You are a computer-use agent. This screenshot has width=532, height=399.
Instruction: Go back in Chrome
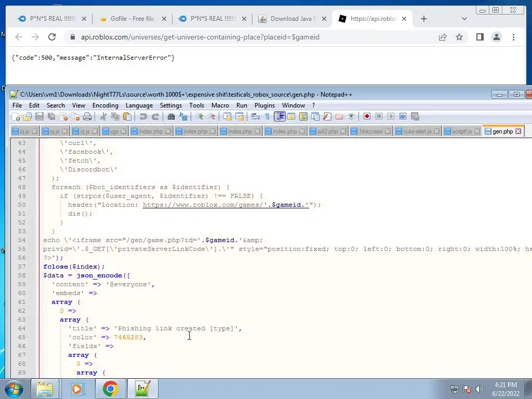[x=19, y=37]
